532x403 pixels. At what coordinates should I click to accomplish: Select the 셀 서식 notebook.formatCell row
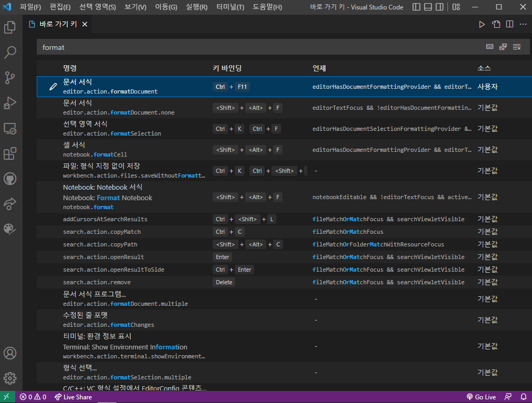tap(284, 150)
